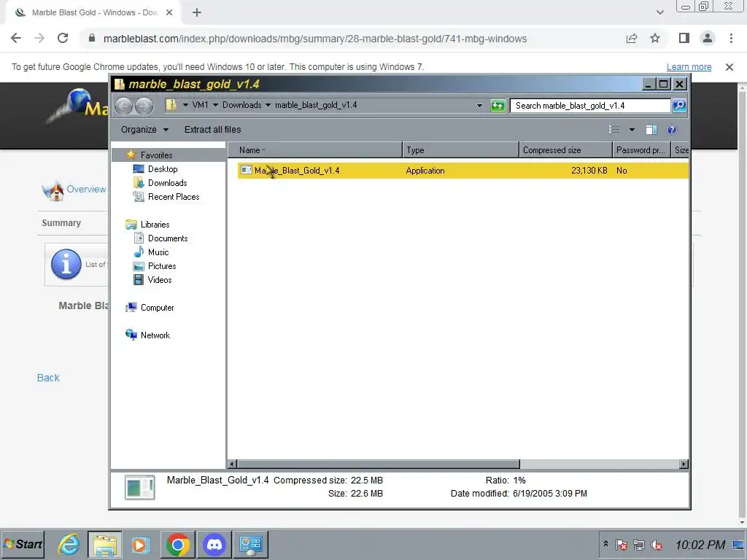
Task: Open the Chrome tab search chevron
Action: [659, 12]
